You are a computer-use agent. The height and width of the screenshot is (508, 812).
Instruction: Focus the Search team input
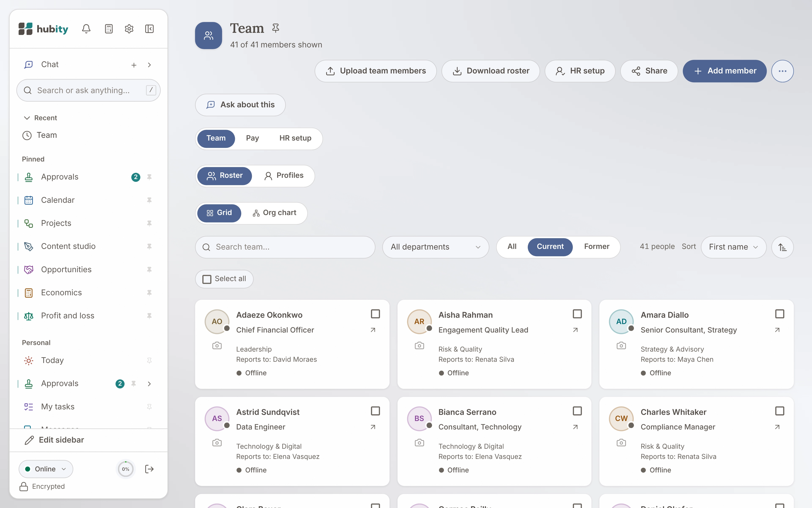tap(285, 247)
